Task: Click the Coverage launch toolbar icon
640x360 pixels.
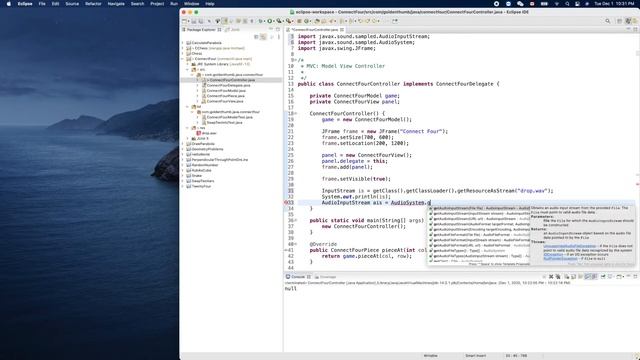Action: point(279,21)
